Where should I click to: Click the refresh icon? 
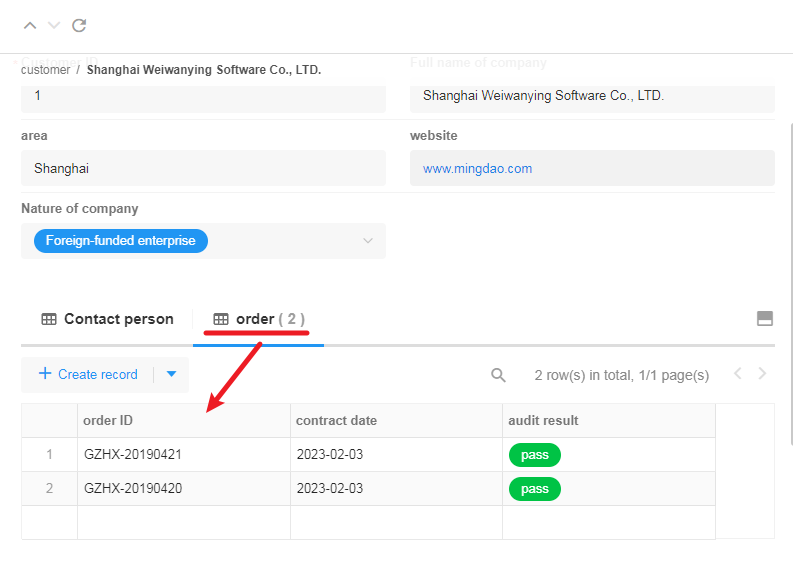[x=79, y=25]
